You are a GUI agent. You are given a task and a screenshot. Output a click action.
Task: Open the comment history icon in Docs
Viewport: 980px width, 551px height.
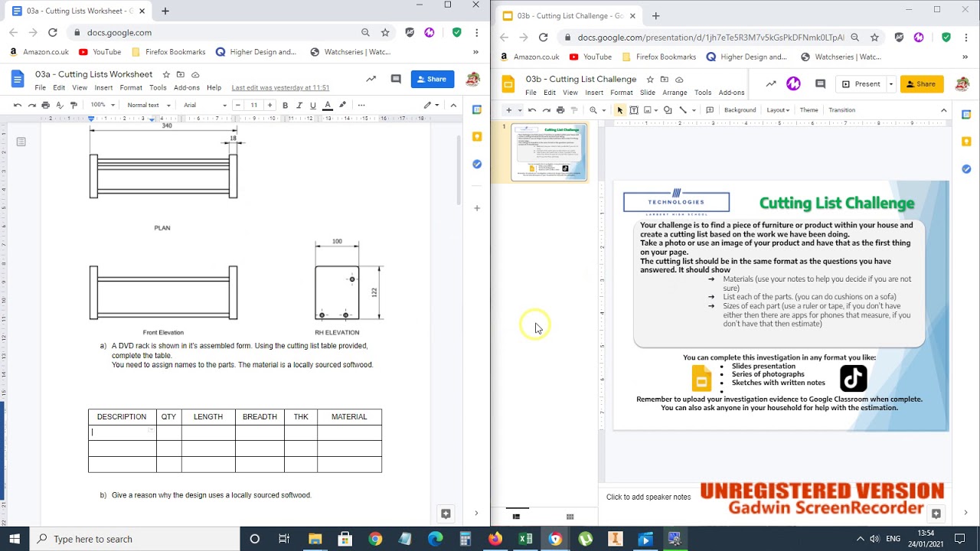coord(396,79)
